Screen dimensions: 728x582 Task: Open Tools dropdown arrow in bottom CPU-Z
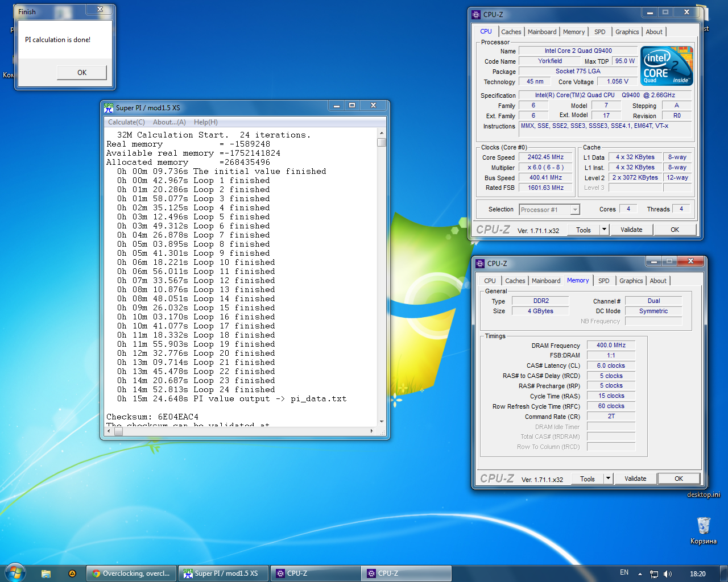pos(609,479)
